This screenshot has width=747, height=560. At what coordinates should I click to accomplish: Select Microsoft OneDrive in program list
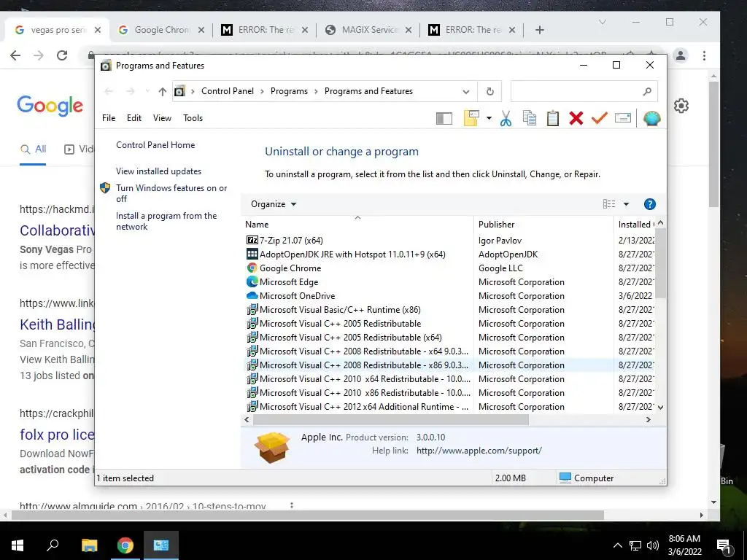pyautogui.click(x=290, y=296)
